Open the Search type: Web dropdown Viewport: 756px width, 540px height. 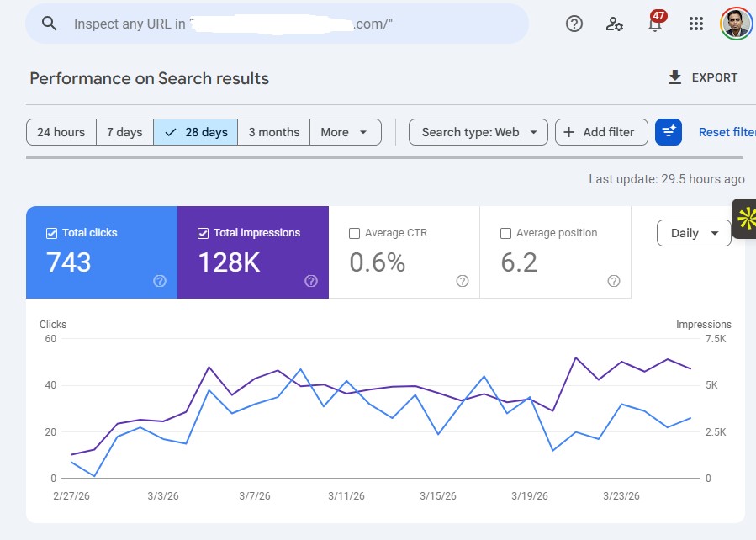478,131
